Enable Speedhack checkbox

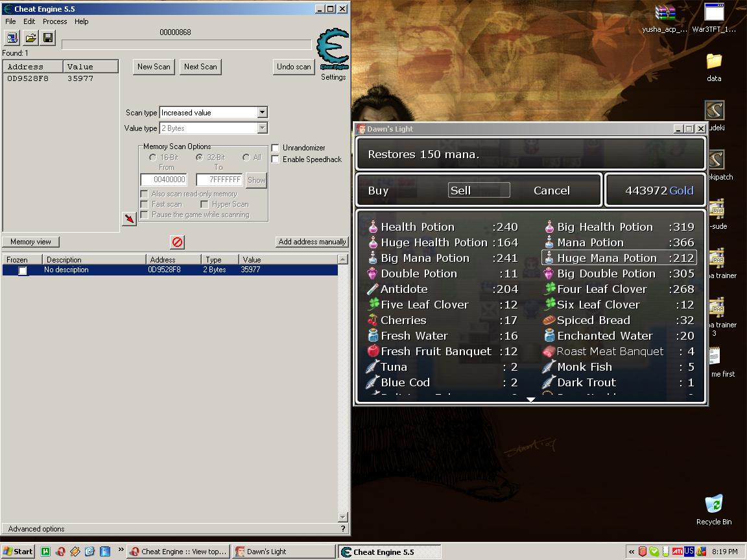tap(275, 159)
